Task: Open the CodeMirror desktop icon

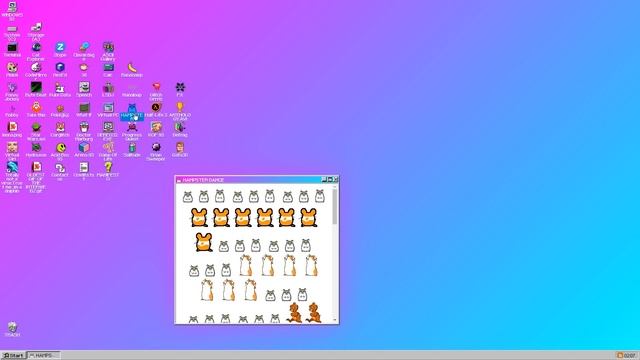Action: tap(36, 72)
